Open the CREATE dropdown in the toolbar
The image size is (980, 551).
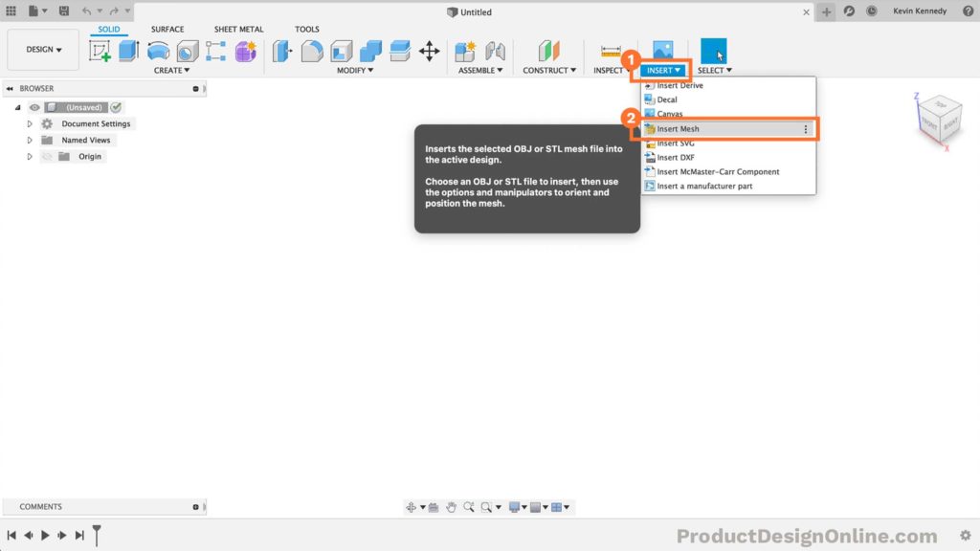point(172,70)
